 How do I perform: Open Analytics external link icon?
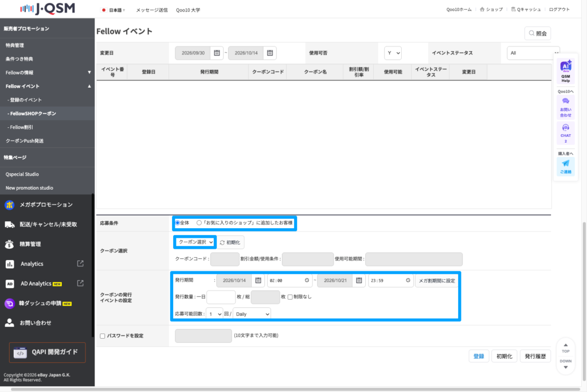tap(80, 264)
